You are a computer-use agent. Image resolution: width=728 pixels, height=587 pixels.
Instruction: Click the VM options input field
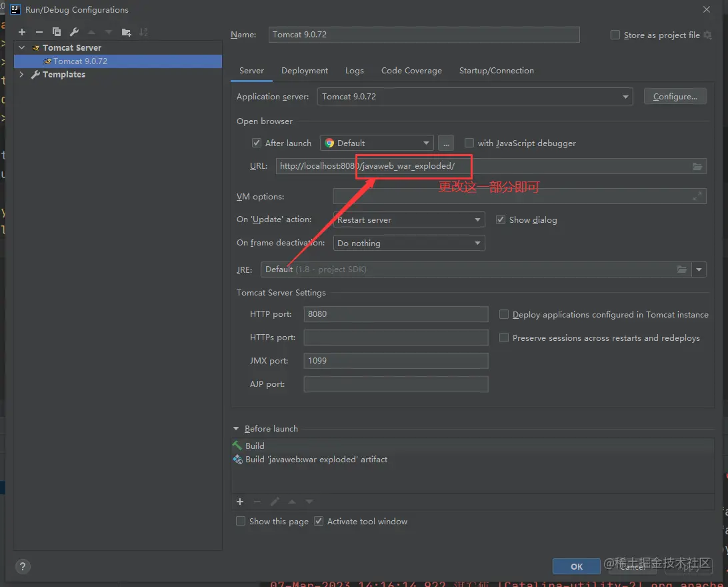point(519,196)
